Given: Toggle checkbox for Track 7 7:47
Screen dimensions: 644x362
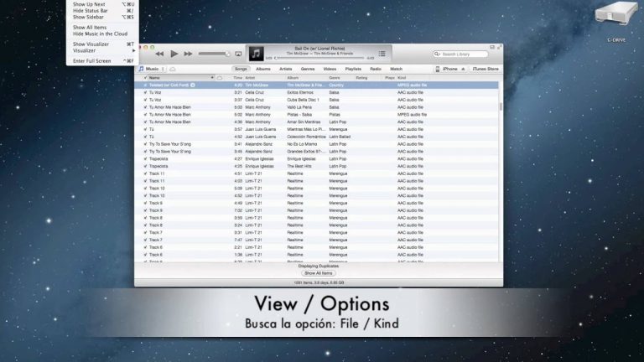Looking at the screenshot, I should [145, 240].
